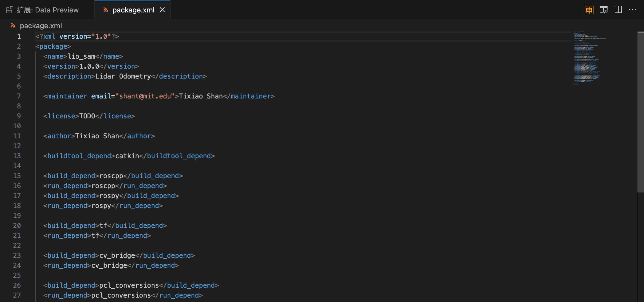Click the package.xml breadcrumb path item
This screenshot has height=302, width=644.
click(41, 26)
